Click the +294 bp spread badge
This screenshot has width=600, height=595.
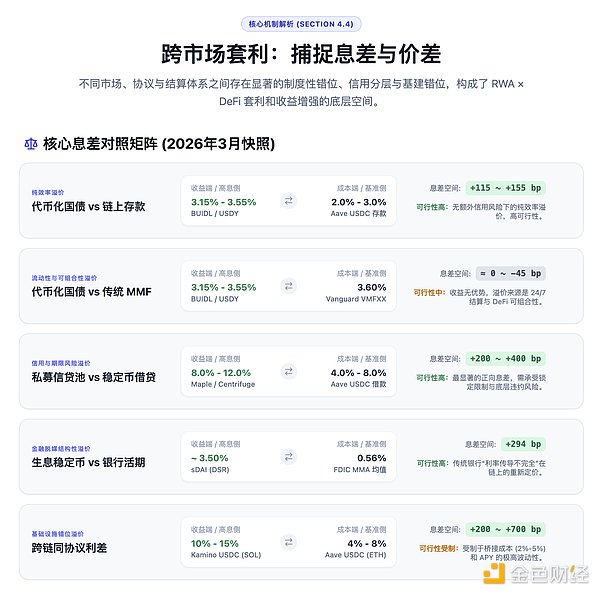517,443
